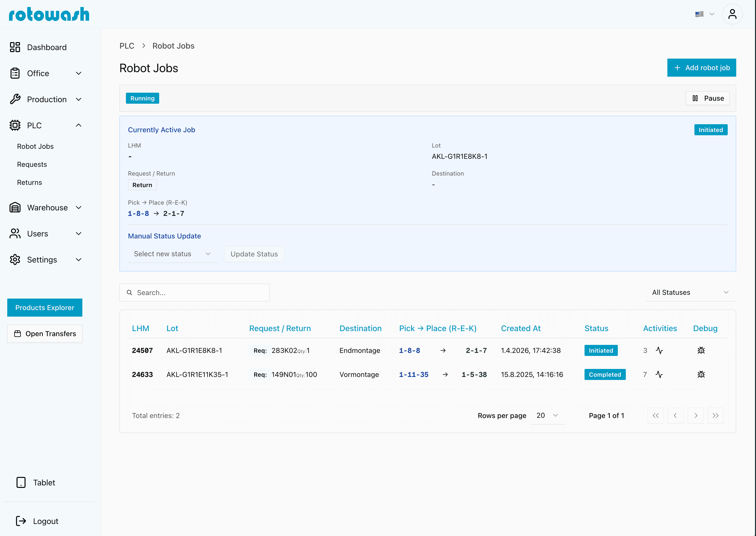Open Requests submenu item
Image resolution: width=756 pixels, height=536 pixels.
(32, 164)
